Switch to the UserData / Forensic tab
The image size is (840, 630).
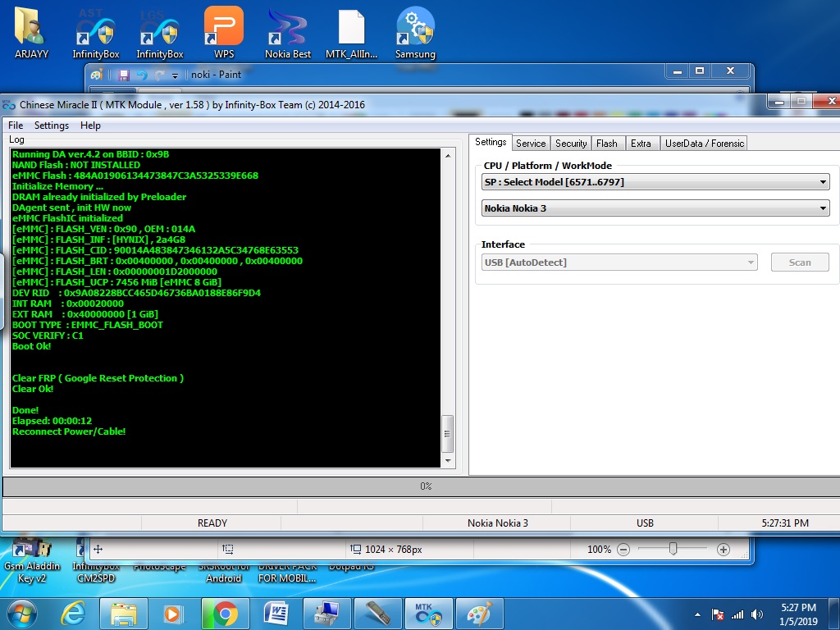click(x=704, y=143)
